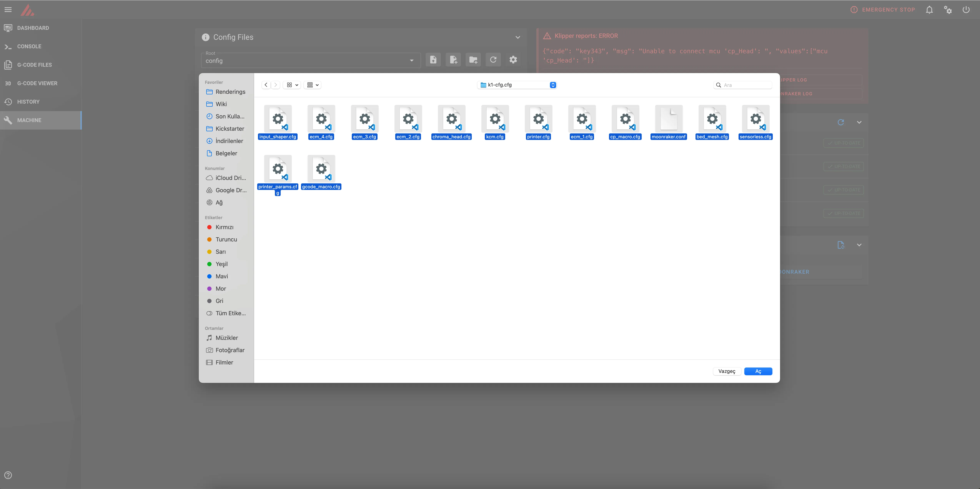Open notifications bell icon
The image size is (980, 489).
[929, 9]
